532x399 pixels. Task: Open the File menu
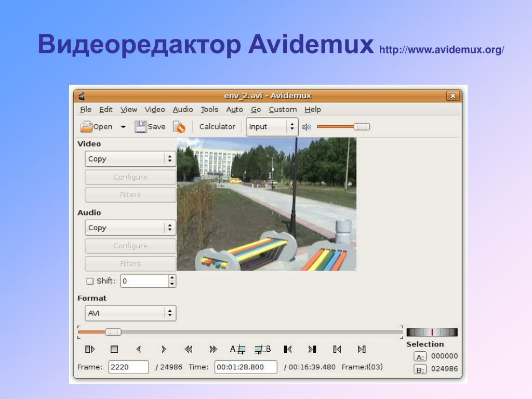pos(86,110)
